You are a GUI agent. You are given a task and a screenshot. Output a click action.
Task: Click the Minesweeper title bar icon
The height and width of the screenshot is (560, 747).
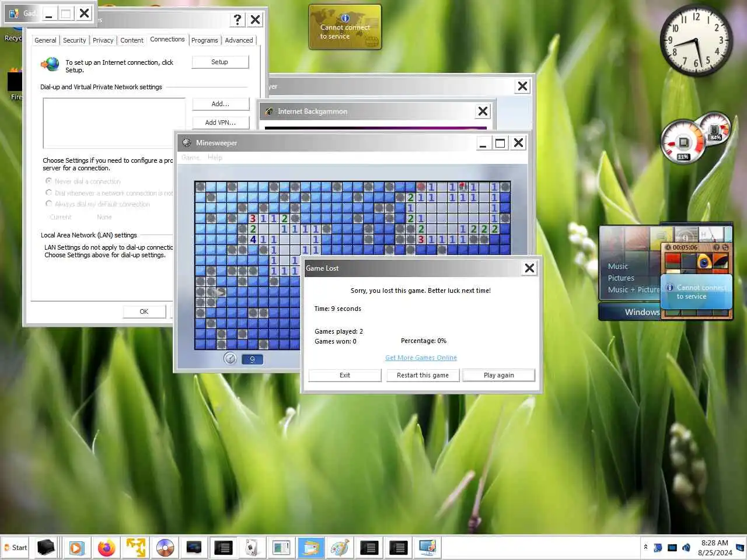click(x=187, y=143)
